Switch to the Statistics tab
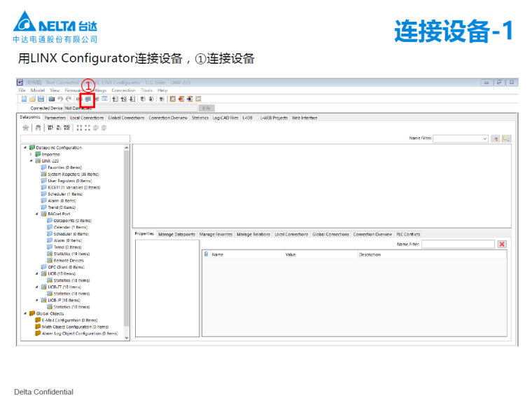Viewport: 532px width, 396px height. 200,118
